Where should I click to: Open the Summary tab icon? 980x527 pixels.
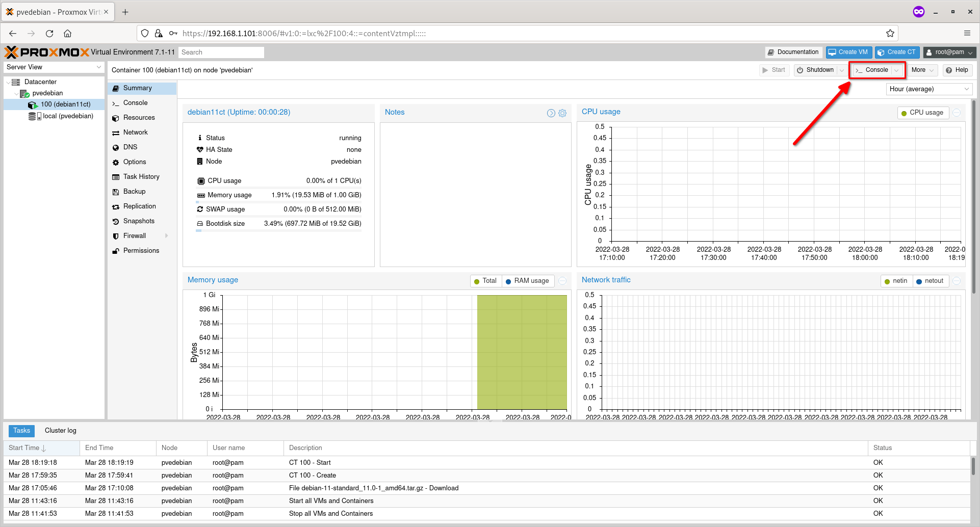pos(116,88)
